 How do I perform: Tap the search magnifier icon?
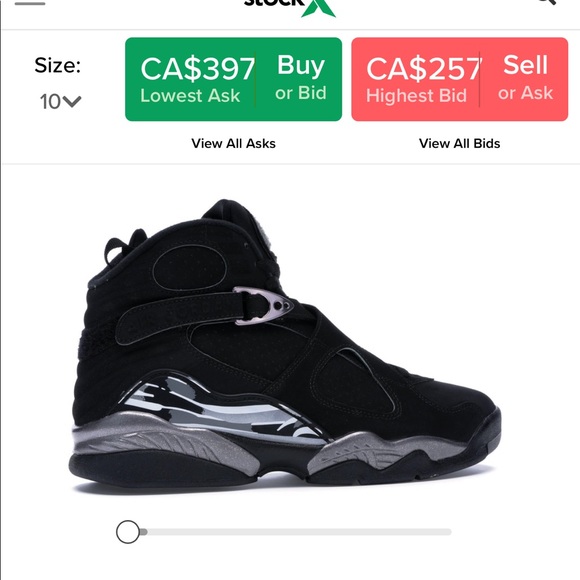[x=548, y=2]
